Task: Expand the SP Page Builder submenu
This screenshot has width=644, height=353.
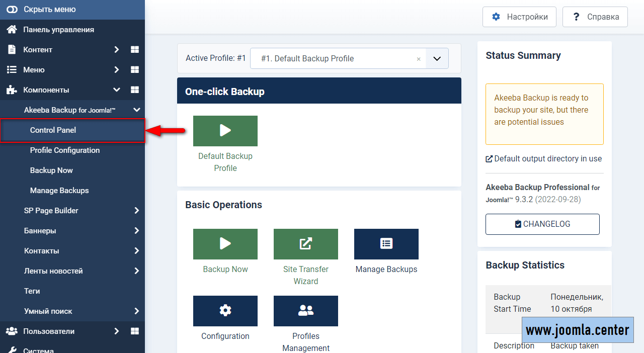Action: pyautogui.click(x=136, y=211)
